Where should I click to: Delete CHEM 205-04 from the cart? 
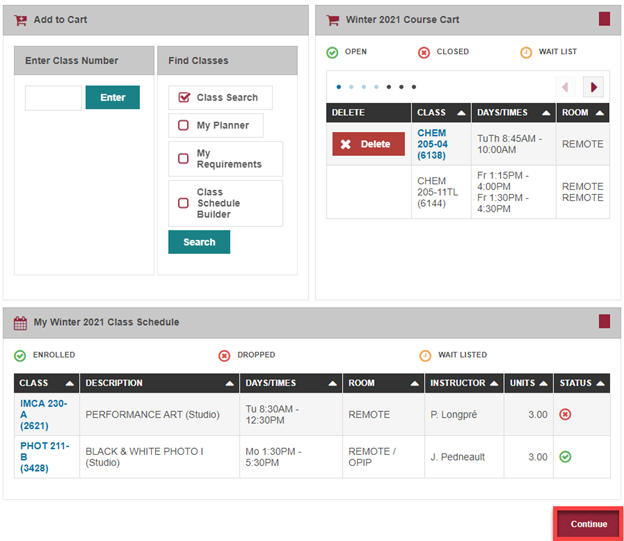369,144
